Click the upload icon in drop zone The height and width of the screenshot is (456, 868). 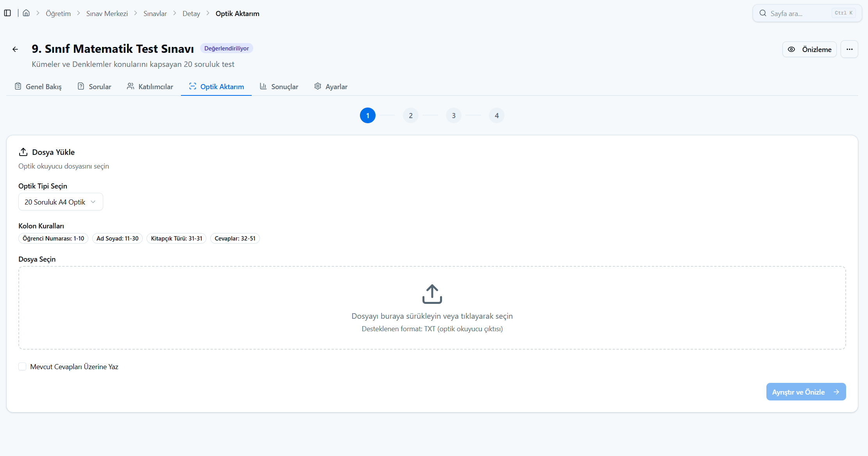[432, 294]
